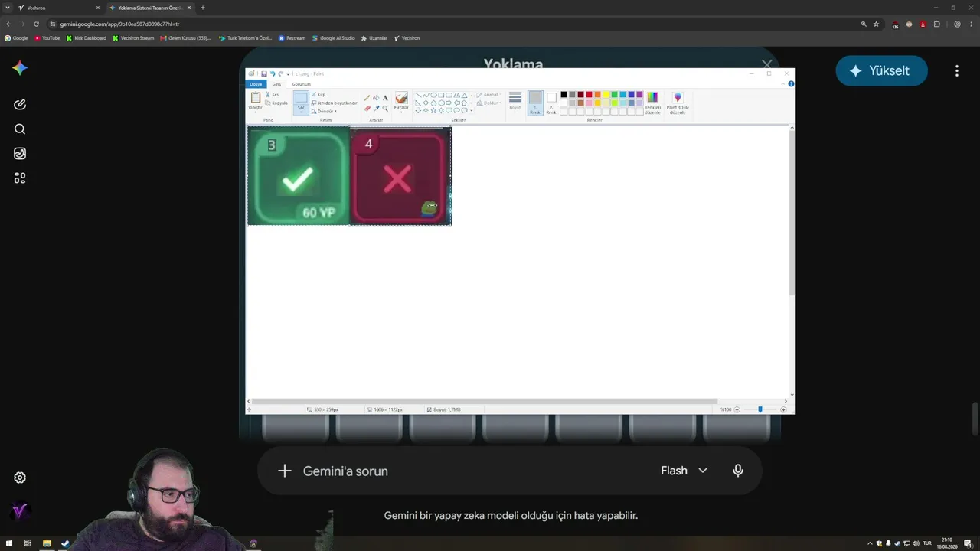Click the plus attach button in the prompt box

click(x=285, y=471)
